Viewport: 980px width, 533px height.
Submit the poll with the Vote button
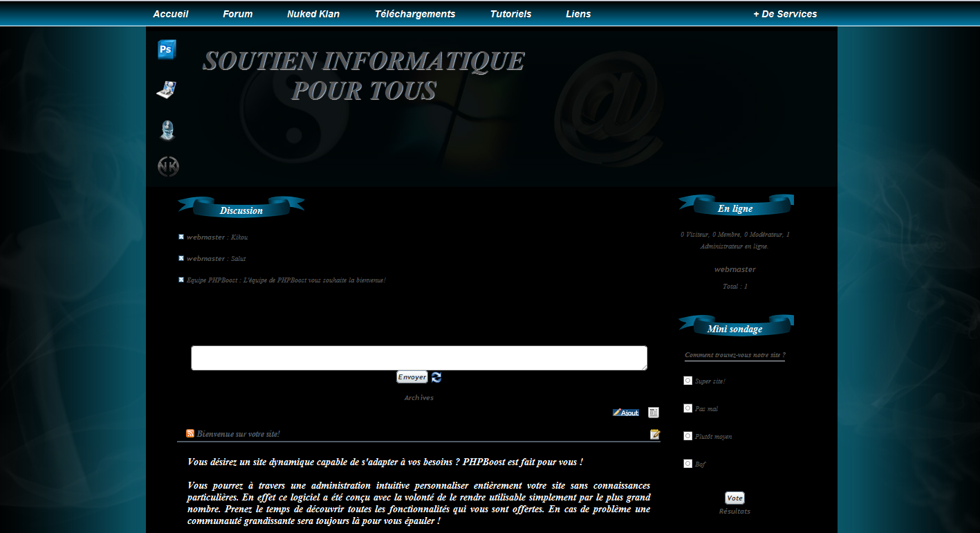[x=734, y=498]
